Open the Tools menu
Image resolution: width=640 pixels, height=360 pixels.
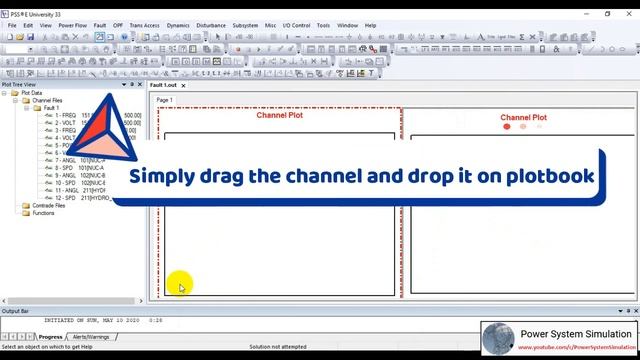point(323,25)
